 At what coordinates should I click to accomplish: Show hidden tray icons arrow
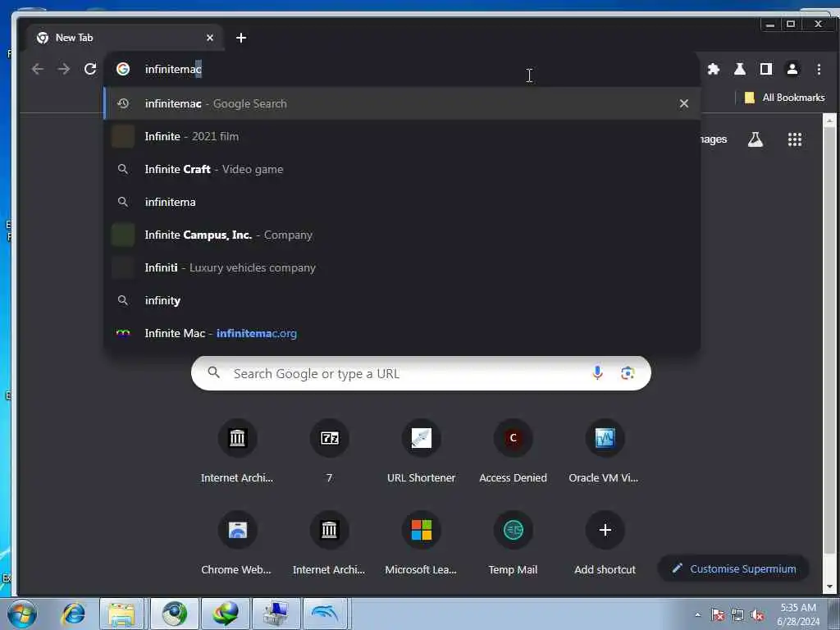(x=697, y=614)
